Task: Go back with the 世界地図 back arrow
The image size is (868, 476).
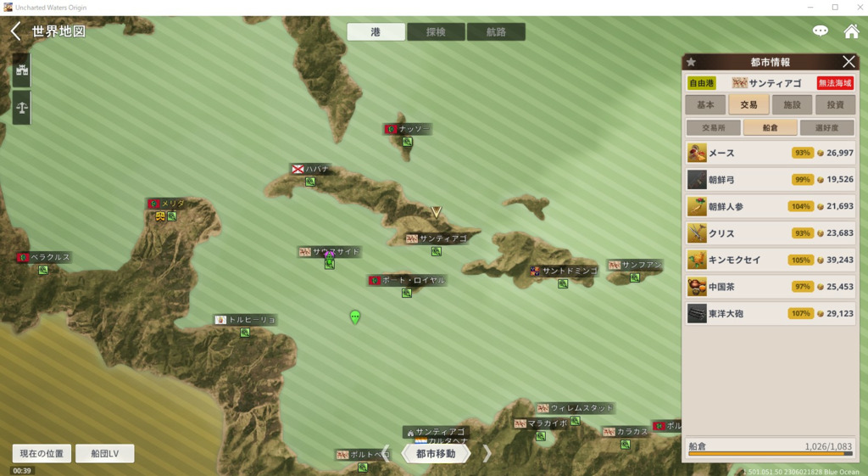Action: 15,31
